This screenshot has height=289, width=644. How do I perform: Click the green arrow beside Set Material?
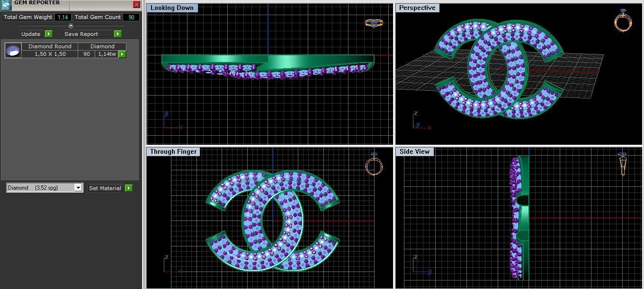(x=128, y=188)
